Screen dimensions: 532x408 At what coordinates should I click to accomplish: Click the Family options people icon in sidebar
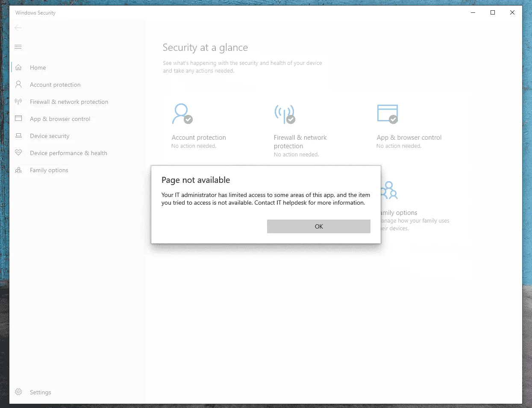pos(18,170)
